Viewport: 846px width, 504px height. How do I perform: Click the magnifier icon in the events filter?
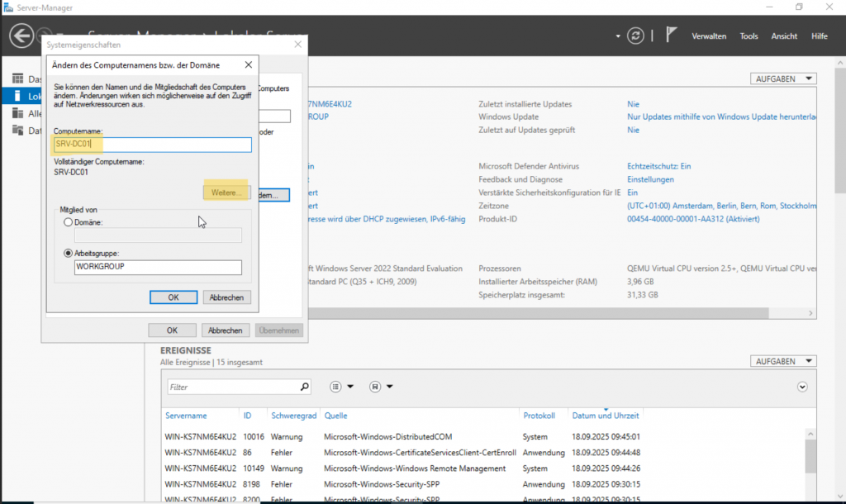point(305,387)
